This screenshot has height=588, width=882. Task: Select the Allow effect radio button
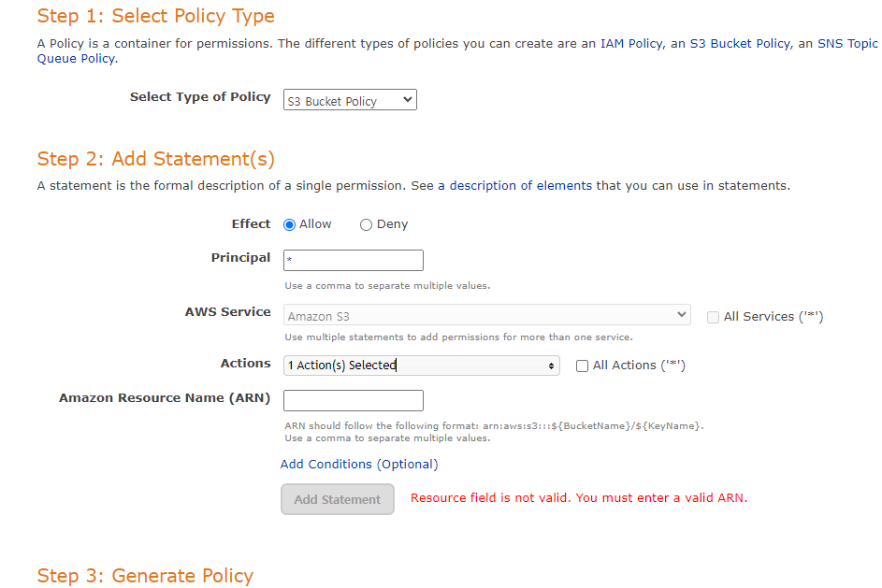pos(289,225)
